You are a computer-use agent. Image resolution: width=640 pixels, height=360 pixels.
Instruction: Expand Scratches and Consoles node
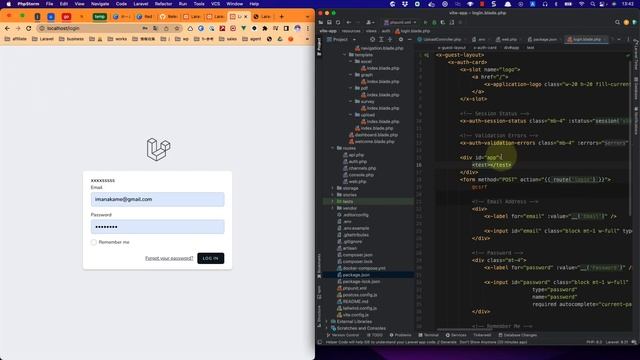[327, 328]
